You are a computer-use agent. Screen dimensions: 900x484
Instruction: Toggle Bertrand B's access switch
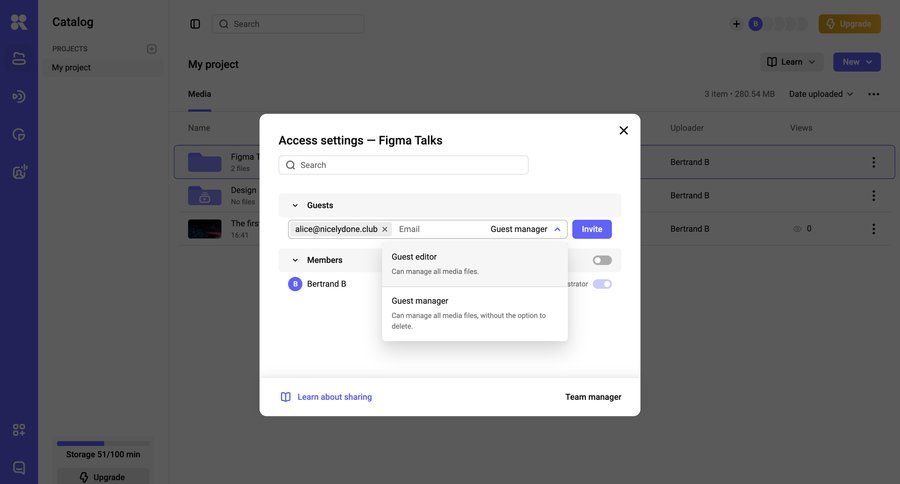(x=602, y=284)
